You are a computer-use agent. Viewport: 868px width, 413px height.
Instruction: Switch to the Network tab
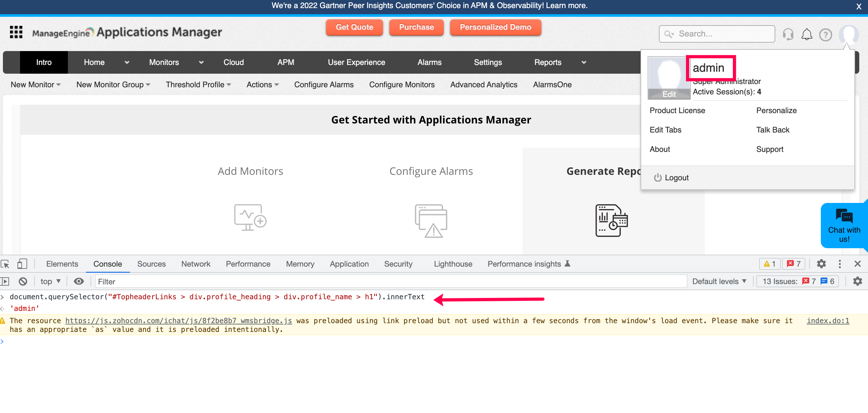196,264
